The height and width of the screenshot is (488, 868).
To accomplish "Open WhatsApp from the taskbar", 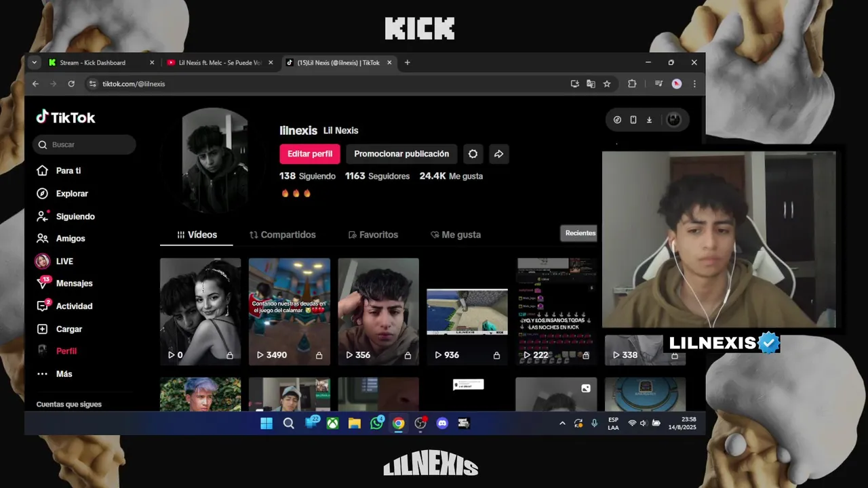I will click(377, 424).
